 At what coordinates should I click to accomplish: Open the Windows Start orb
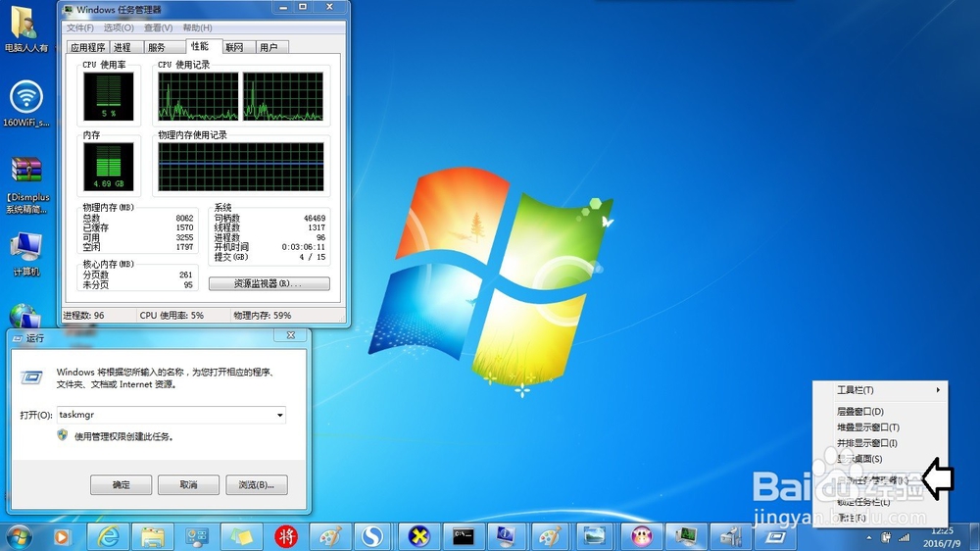(x=19, y=536)
